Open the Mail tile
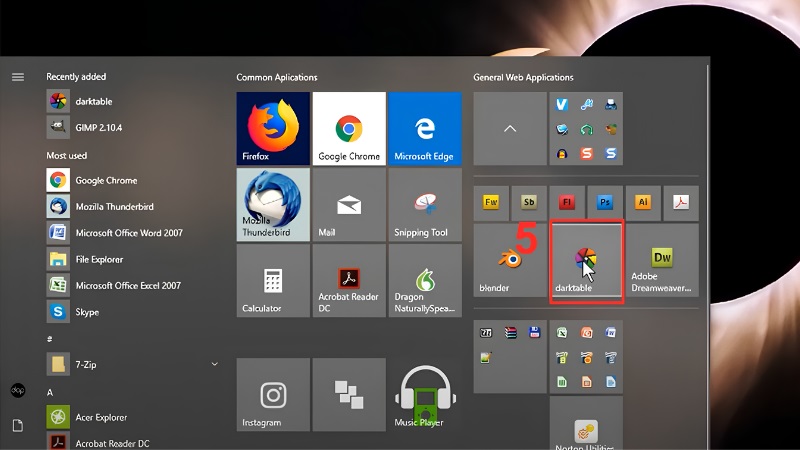Screen dimensions: 800x450 click(x=349, y=205)
